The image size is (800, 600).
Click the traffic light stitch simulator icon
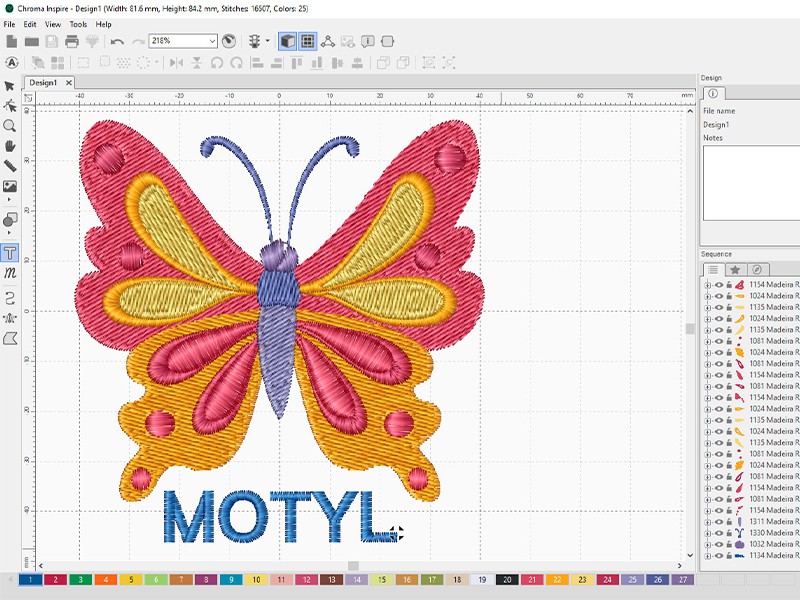tap(255, 41)
